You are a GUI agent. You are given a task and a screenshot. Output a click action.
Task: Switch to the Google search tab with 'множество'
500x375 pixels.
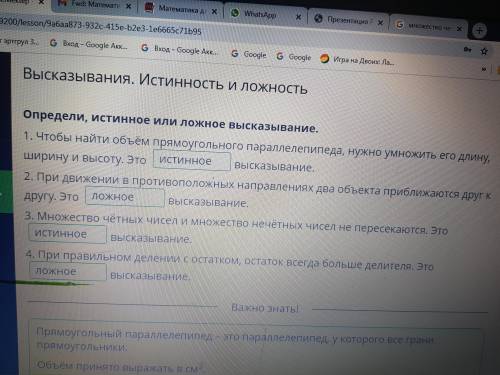pos(429,25)
